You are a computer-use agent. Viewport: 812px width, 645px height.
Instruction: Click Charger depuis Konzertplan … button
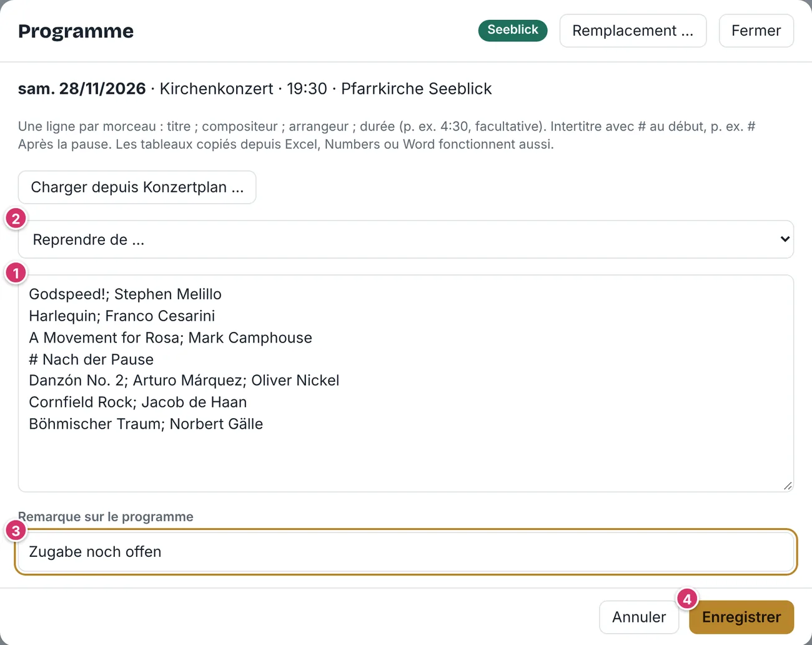point(137,187)
